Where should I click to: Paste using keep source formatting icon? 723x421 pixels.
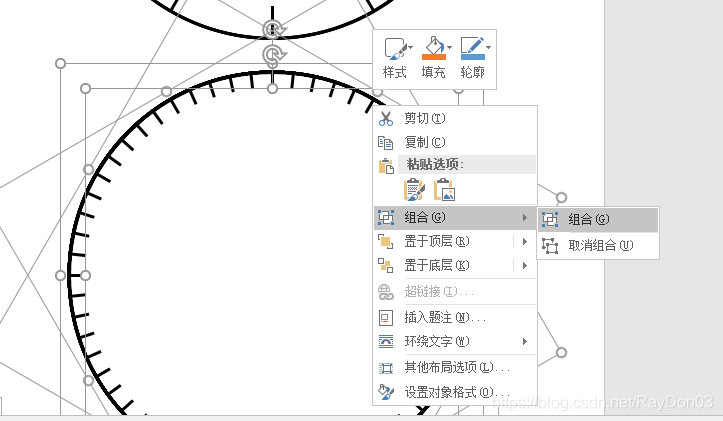[x=414, y=190]
